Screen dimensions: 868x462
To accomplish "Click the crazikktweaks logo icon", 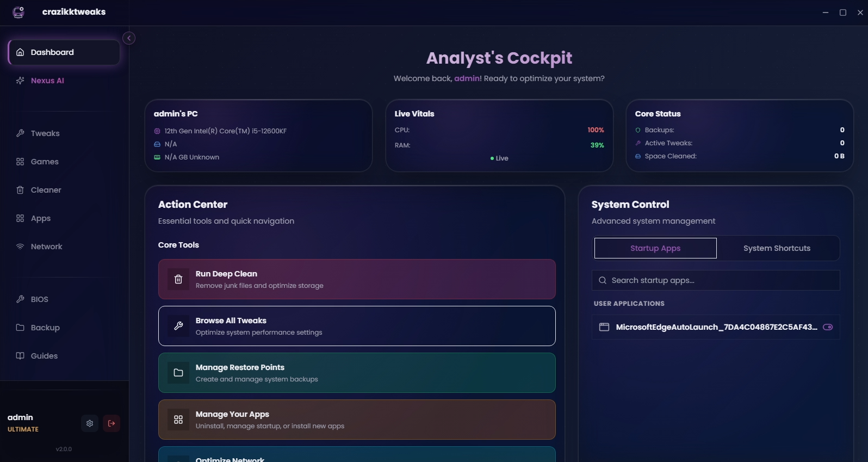I will 18,12.
